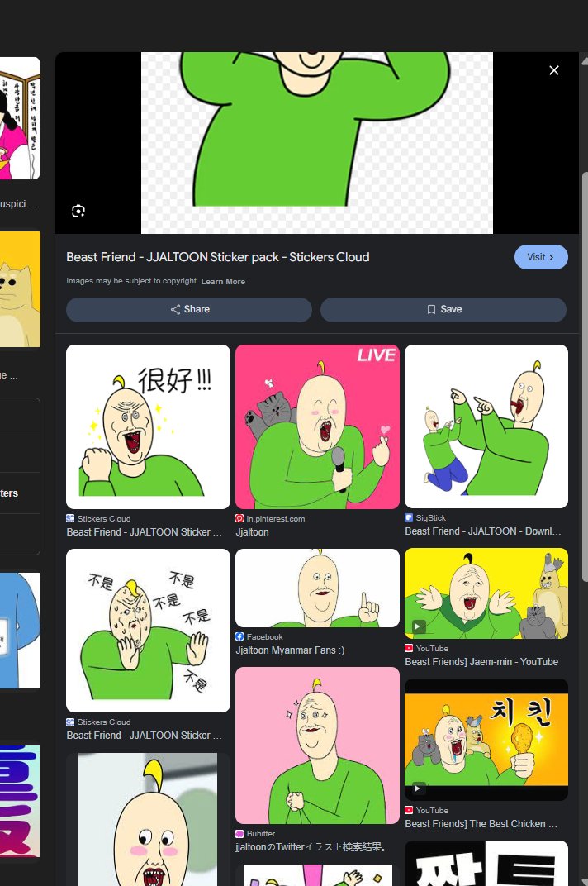
Task: Open the Beast Friend sticker pack title
Action: point(218,257)
